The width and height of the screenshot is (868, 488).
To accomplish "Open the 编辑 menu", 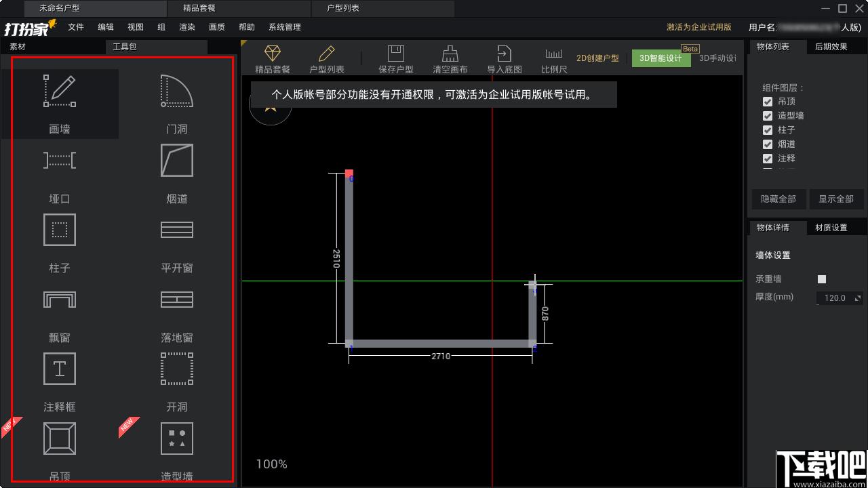I will point(106,27).
